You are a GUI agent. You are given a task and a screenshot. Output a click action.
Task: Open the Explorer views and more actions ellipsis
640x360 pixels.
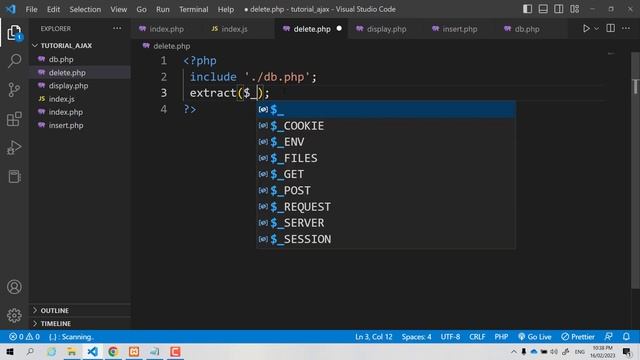coord(117,29)
